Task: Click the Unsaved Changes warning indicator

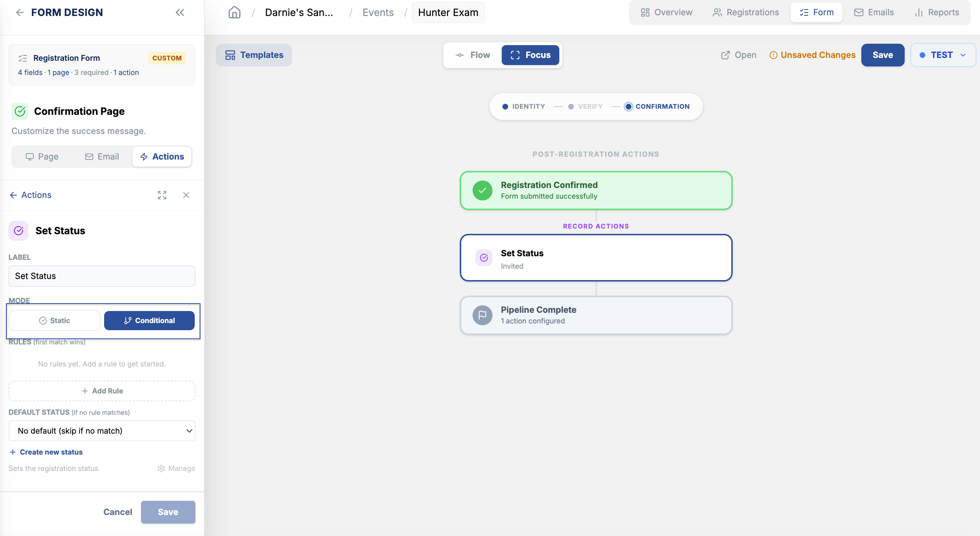Action: pos(812,55)
